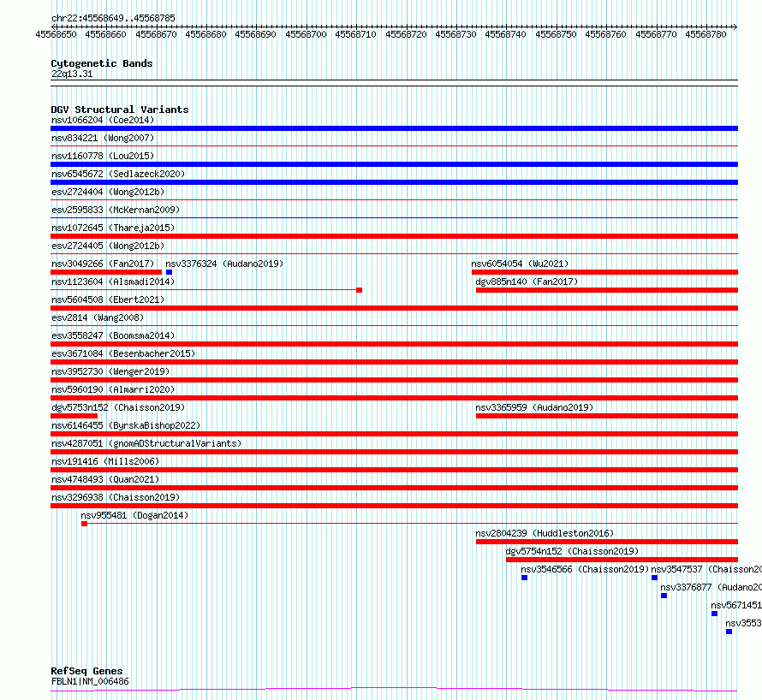Viewport: 762px width, 700px height.
Task: Click the 45568710 tick on the ruler
Action: click(x=355, y=34)
